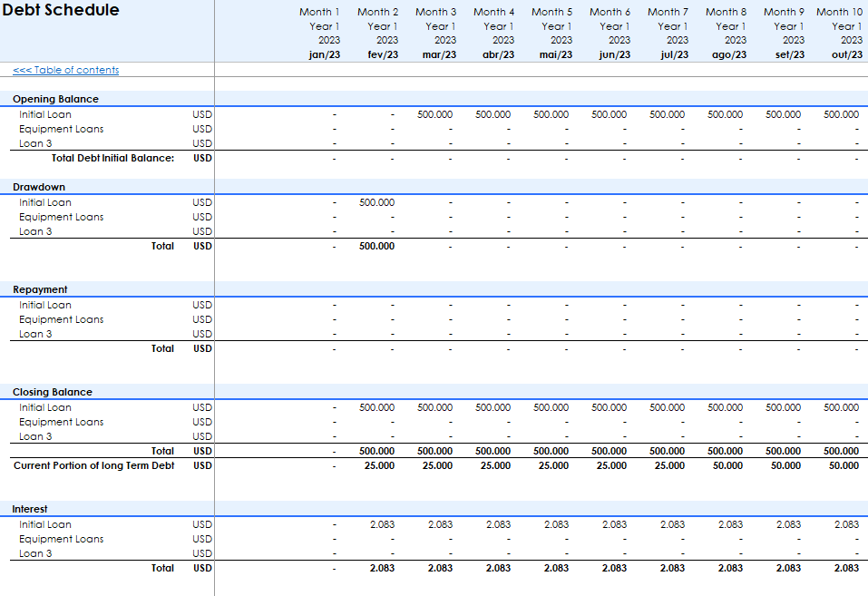Click the Interest section header
Image resolution: width=868 pixels, height=596 pixels.
30,509
